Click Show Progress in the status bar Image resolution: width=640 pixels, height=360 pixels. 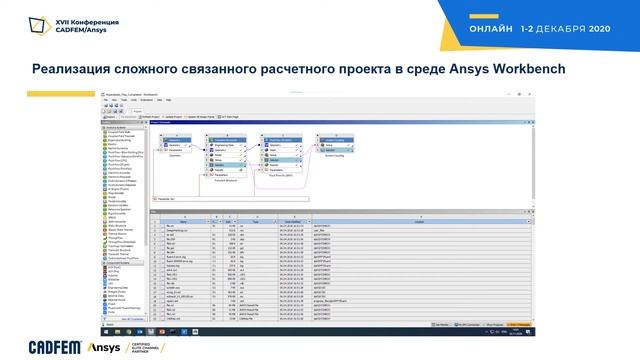click(x=493, y=325)
